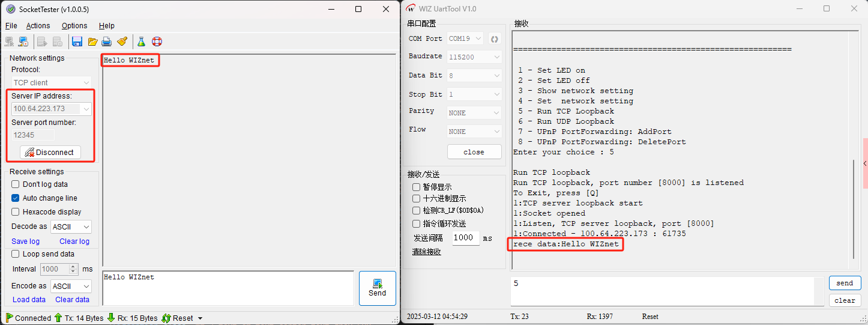Open the Reset dropdown arrow in status bar
868x325 pixels.
[x=200, y=318]
